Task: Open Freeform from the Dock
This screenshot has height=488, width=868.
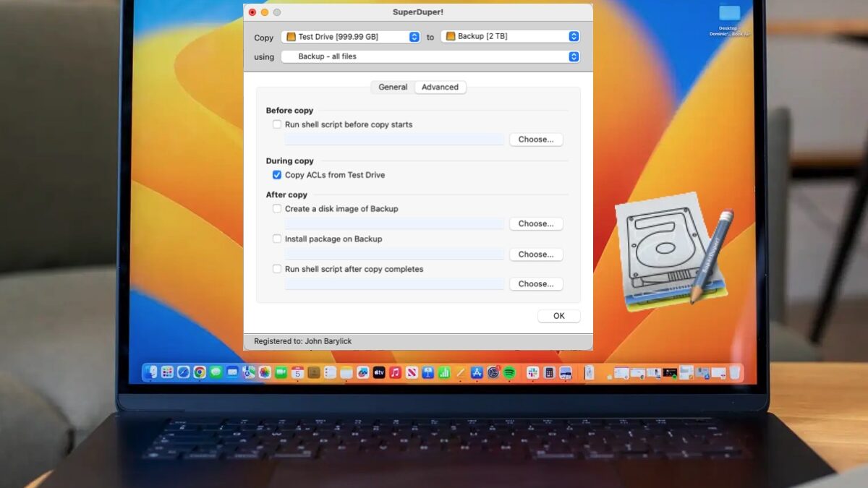Action: 362,372
